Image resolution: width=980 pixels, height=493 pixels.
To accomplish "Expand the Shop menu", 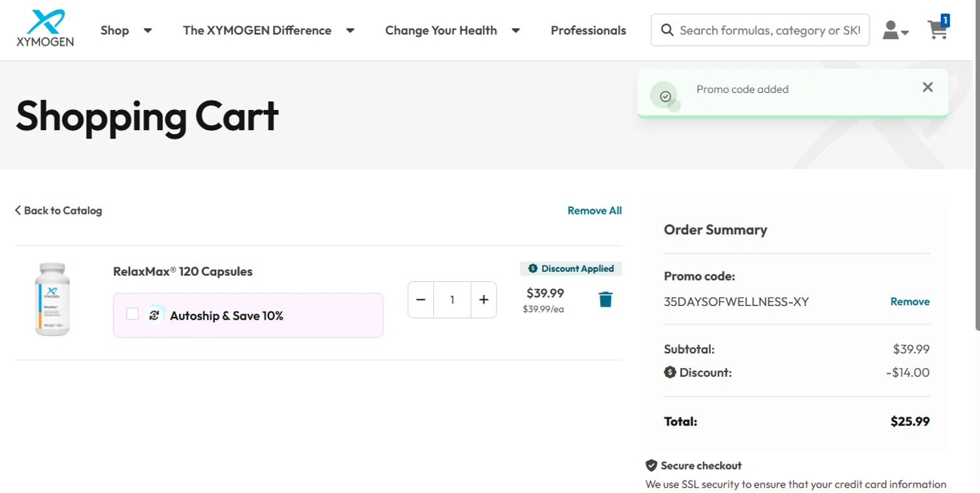I will (126, 30).
